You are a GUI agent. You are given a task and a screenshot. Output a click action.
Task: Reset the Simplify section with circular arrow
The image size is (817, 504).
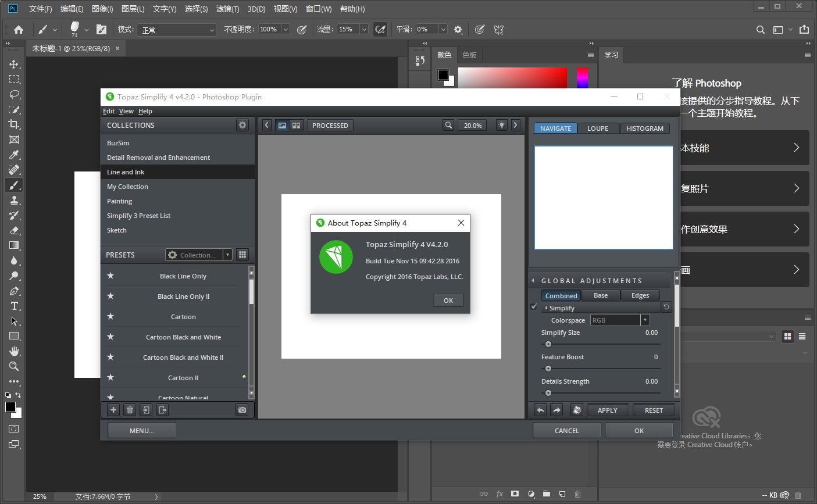(x=666, y=307)
